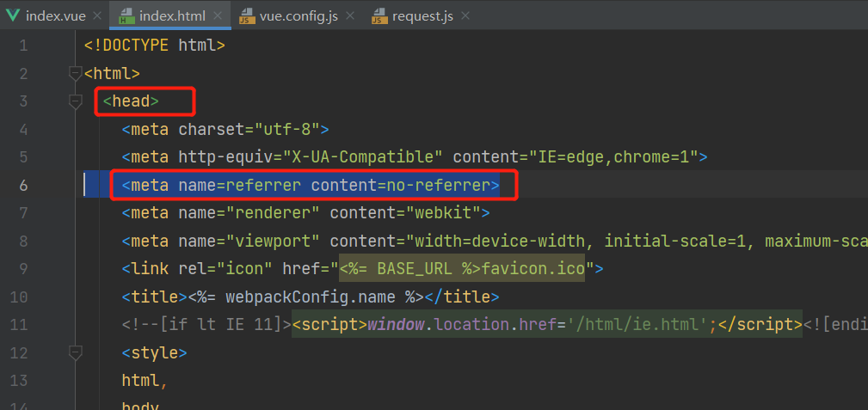Select the index.html tab

[170, 15]
